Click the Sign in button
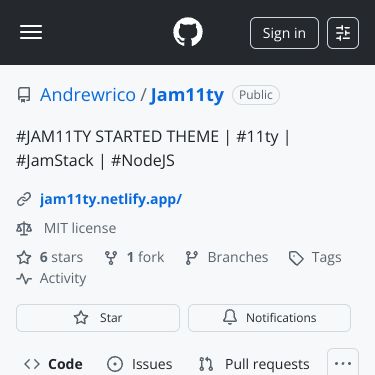This screenshot has width=375, height=375. [284, 33]
